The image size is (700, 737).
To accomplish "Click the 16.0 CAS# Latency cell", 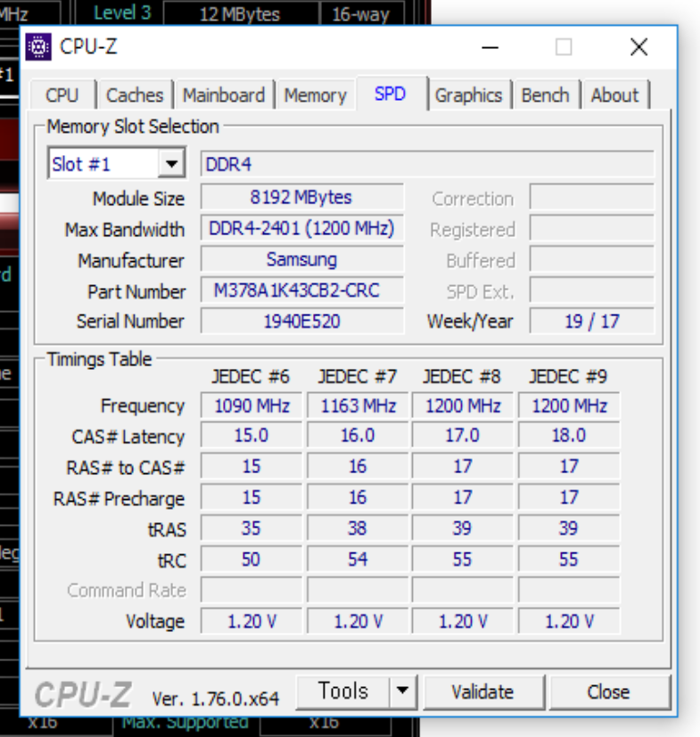I will pyautogui.click(x=358, y=435).
